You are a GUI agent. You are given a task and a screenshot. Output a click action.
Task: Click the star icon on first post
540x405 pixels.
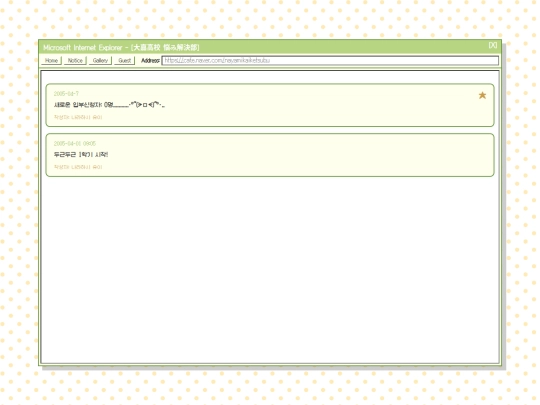tap(482, 95)
